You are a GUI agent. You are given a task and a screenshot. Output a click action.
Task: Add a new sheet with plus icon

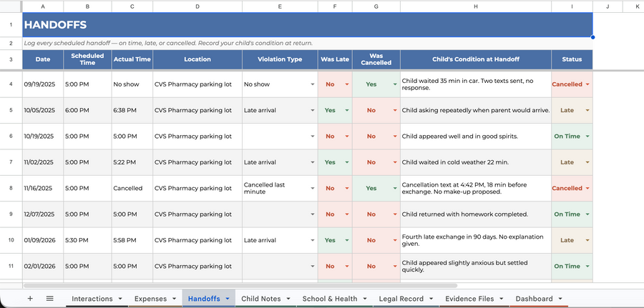[x=30, y=299]
